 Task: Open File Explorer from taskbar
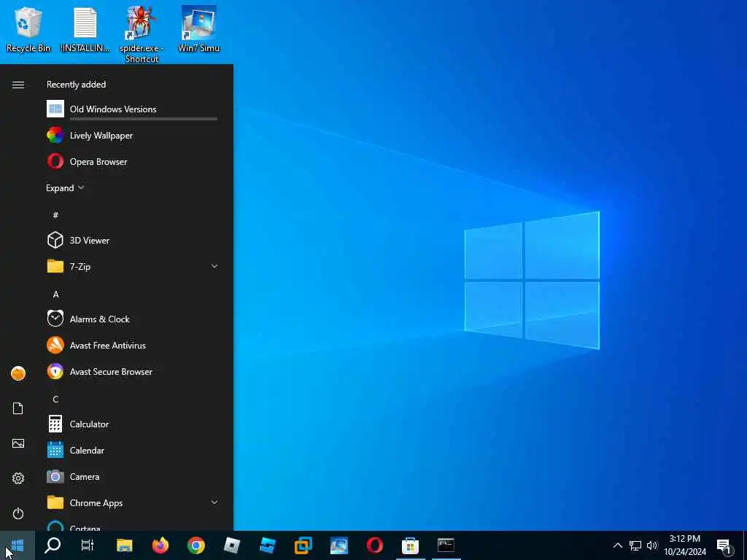[124, 545]
